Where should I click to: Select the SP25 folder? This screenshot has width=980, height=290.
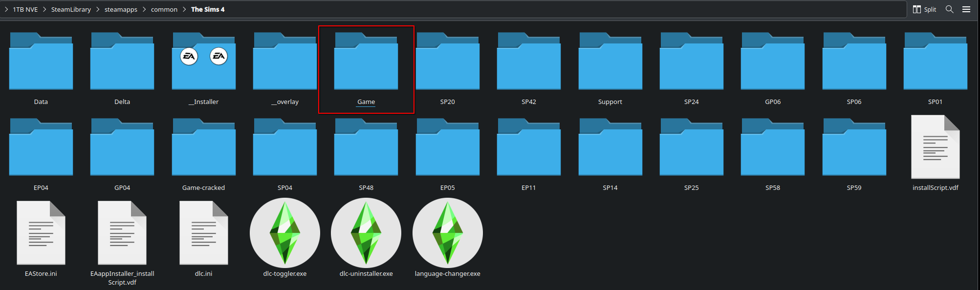tap(691, 147)
